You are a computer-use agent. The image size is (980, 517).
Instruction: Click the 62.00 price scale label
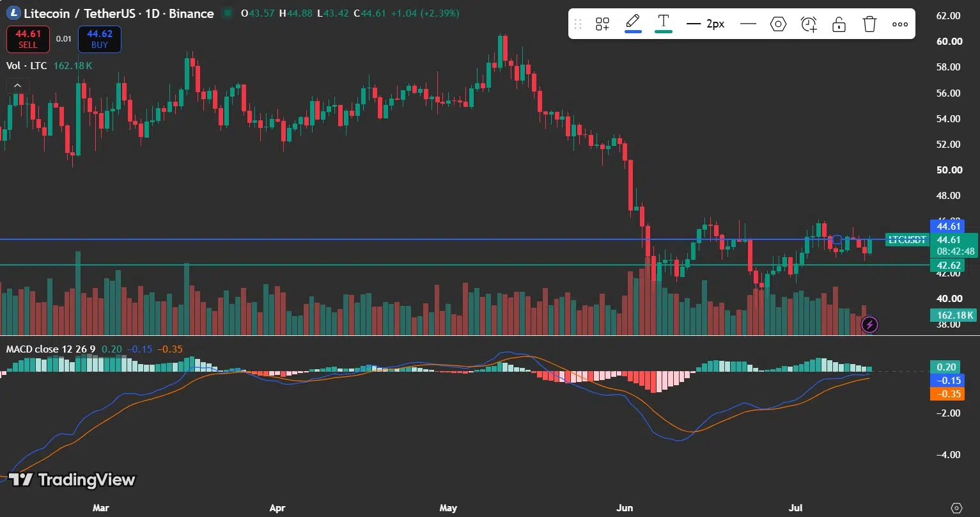[x=949, y=15]
